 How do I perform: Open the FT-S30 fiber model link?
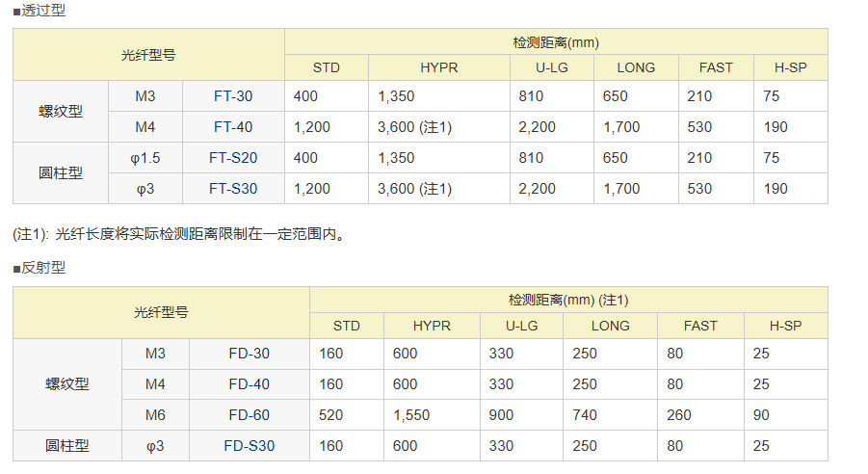tap(233, 189)
